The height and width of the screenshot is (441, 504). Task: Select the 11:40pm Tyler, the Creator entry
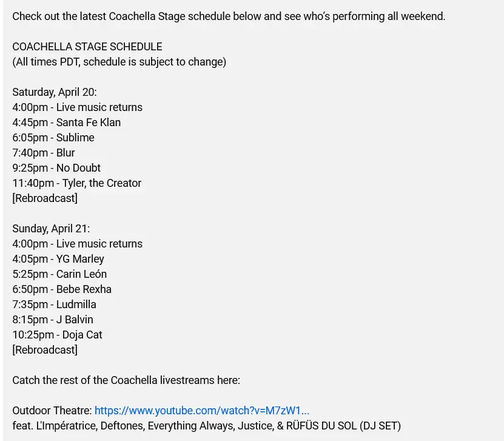click(77, 183)
